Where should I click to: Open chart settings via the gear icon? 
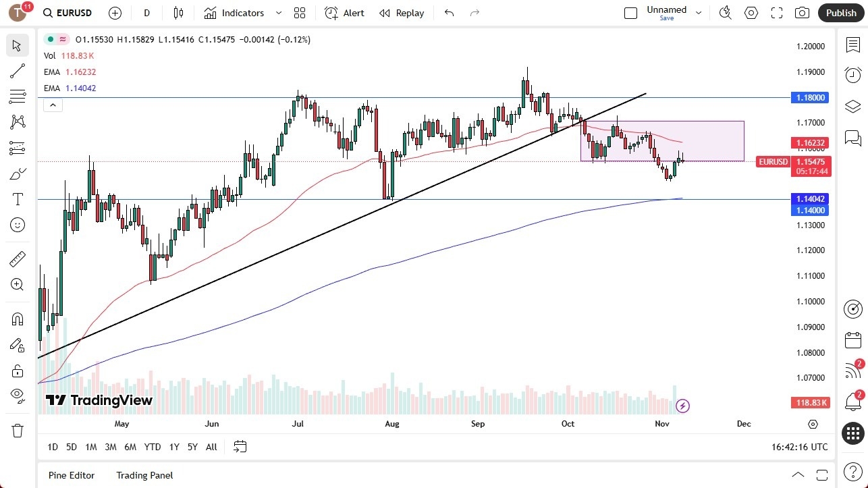point(751,12)
